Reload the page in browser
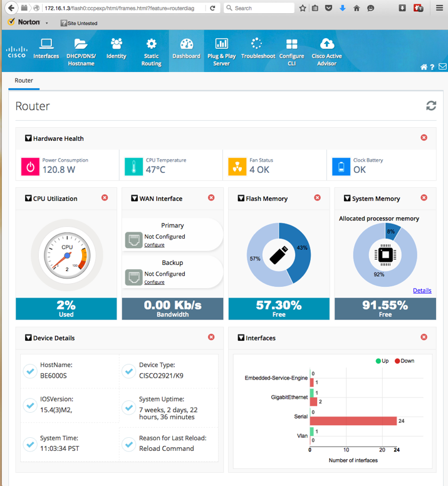Image resolution: width=448 pixels, height=486 pixels. pos(212,8)
